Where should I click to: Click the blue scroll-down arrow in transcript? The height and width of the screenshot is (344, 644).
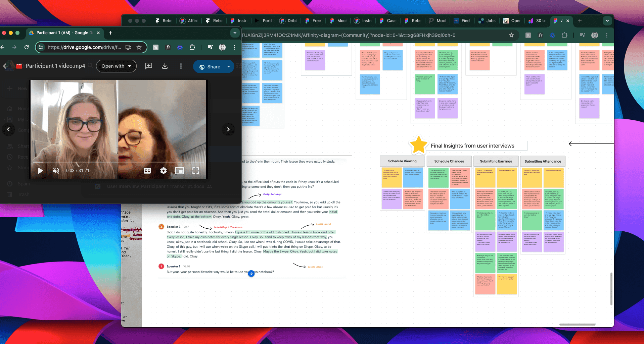click(x=251, y=274)
